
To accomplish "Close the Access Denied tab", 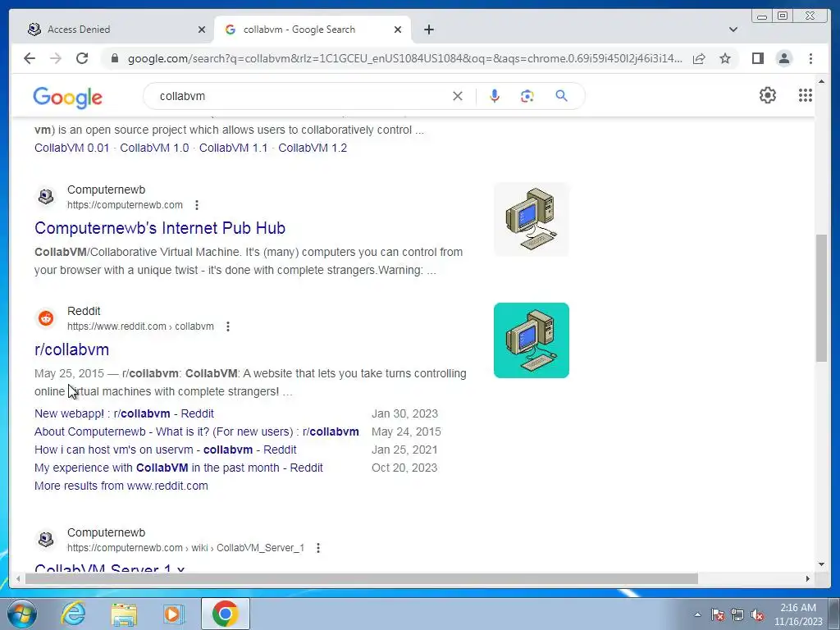I will click(202, 30).
